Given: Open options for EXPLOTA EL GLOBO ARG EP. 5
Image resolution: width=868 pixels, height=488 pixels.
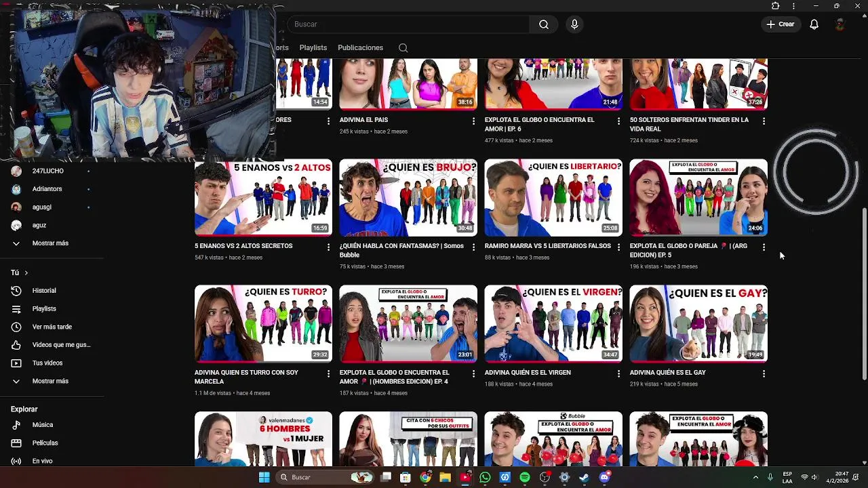Looking at the screenshot, I should coord(764,247).
